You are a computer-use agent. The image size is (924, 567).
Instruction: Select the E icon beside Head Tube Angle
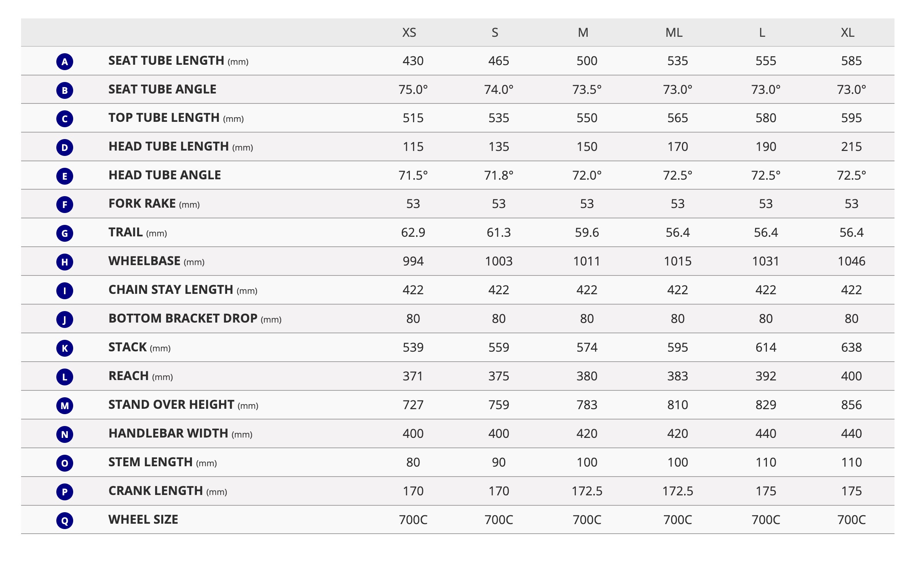pos(65,176)
